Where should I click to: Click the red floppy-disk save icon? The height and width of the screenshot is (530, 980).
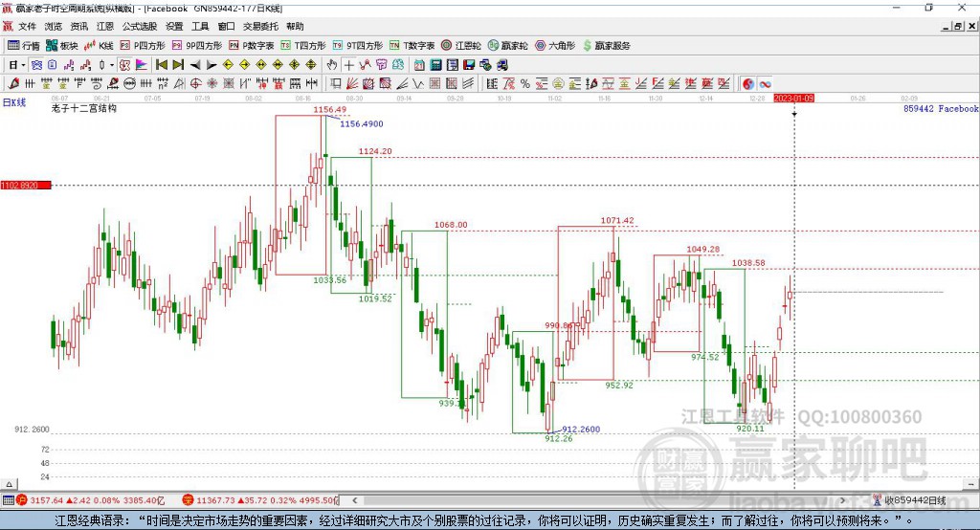pyautogui.click(x=469, y=65)
